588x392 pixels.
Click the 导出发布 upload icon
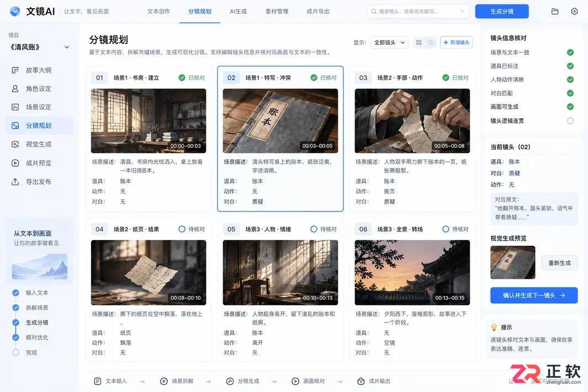pos(15,182)
